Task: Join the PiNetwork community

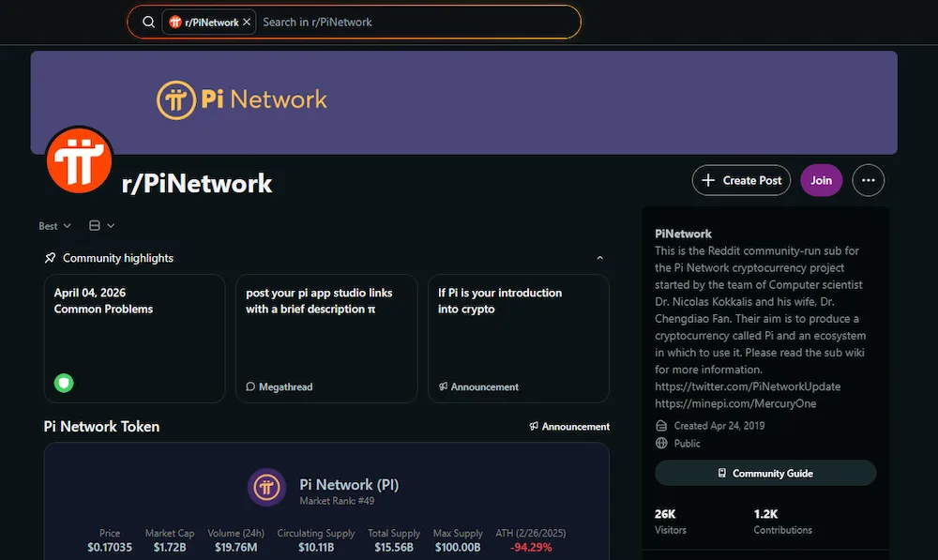Action: (x=821, y=180)
